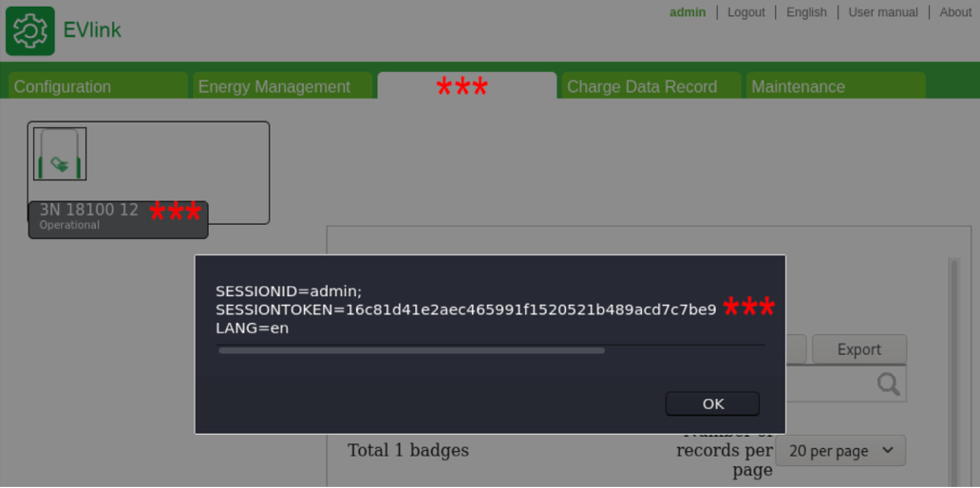
Task: Select the charging station plug icon
Action: click(x=60, y=154)
